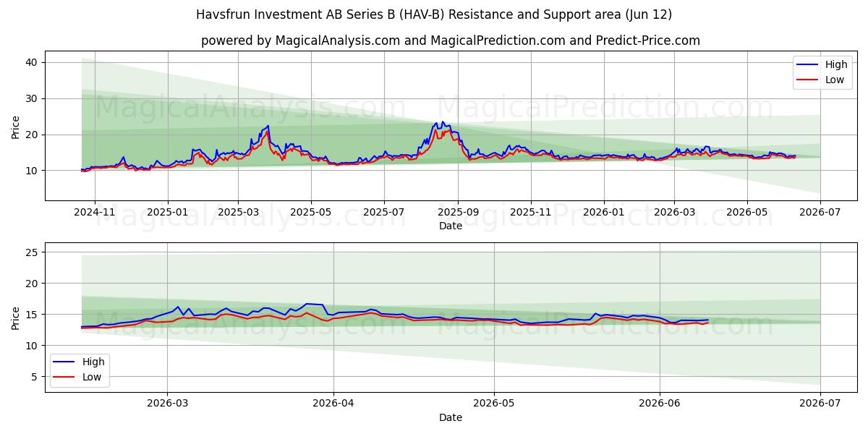Click the 2025-01 x-axis label in top chart
Image resolution: width=868 pixels, height=434 pixels.
click(168, 213)
